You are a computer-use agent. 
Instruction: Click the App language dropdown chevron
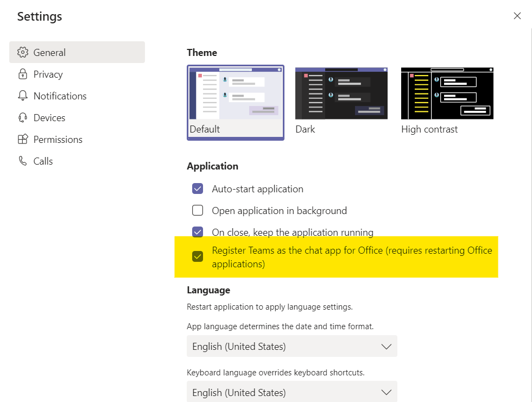pos(386,347)
